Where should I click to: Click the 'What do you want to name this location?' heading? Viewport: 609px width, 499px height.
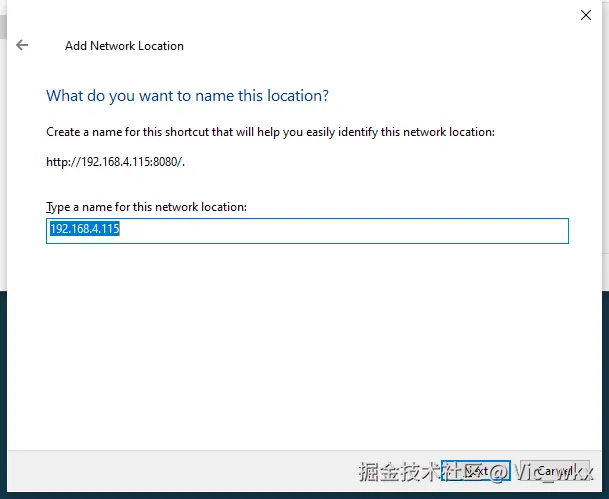(x=187, y=96)
